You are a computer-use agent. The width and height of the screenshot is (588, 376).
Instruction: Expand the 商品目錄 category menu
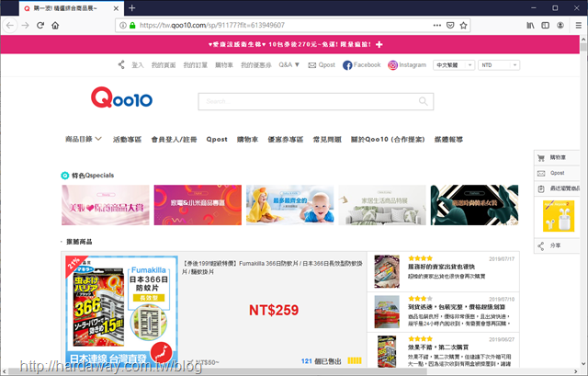(84, 139)
